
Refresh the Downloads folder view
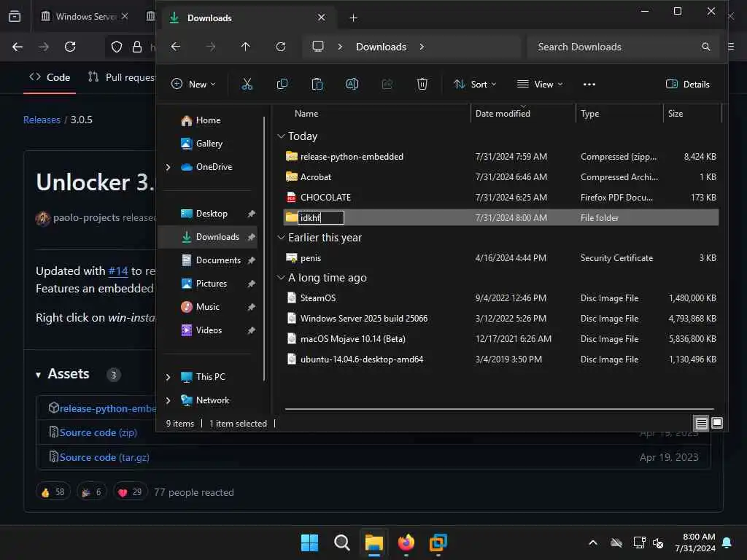point(281,47)
